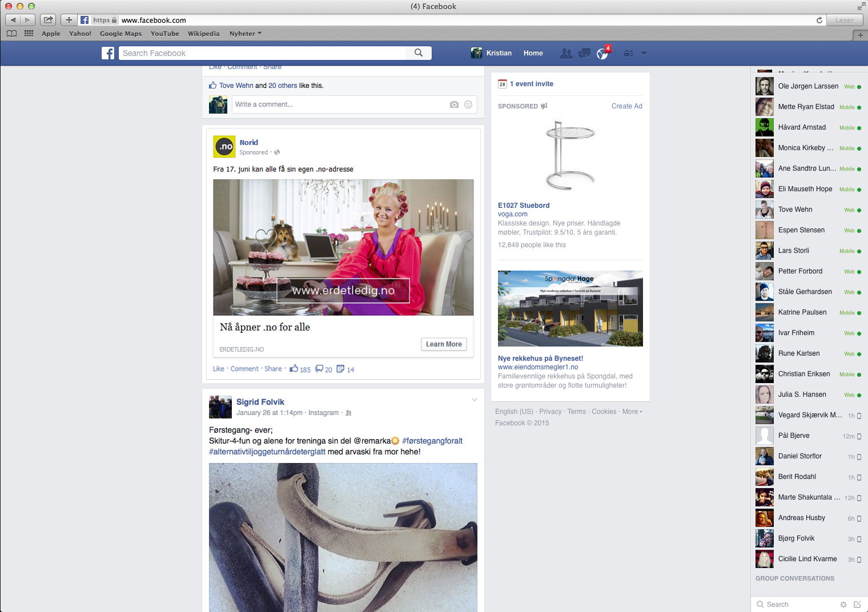Click the event invite calendar icon

[503, 84]
